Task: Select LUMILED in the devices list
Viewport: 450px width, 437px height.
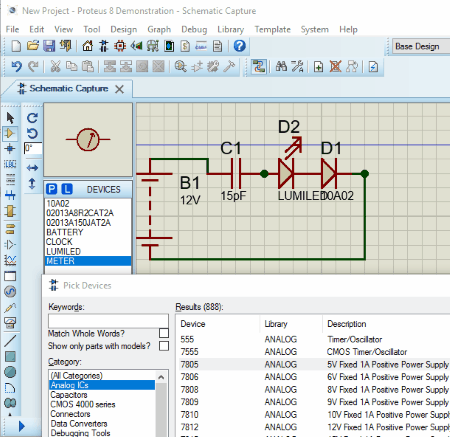Action: [x=88, y=251]
